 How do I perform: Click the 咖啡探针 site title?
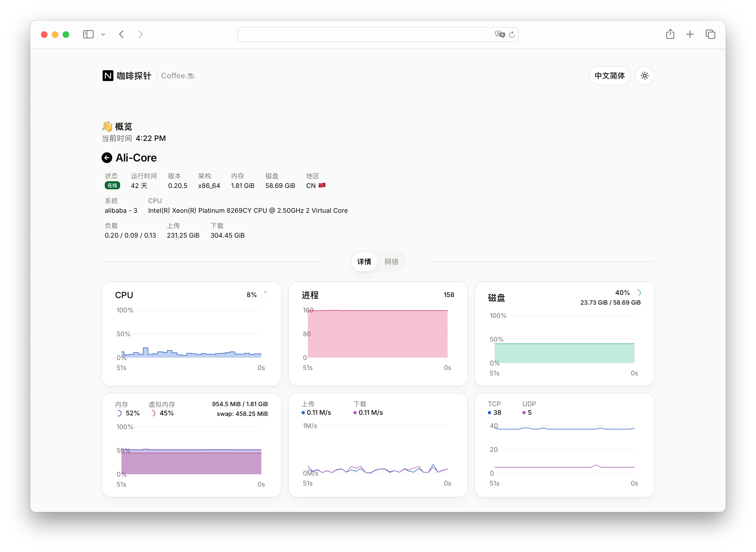134,76
